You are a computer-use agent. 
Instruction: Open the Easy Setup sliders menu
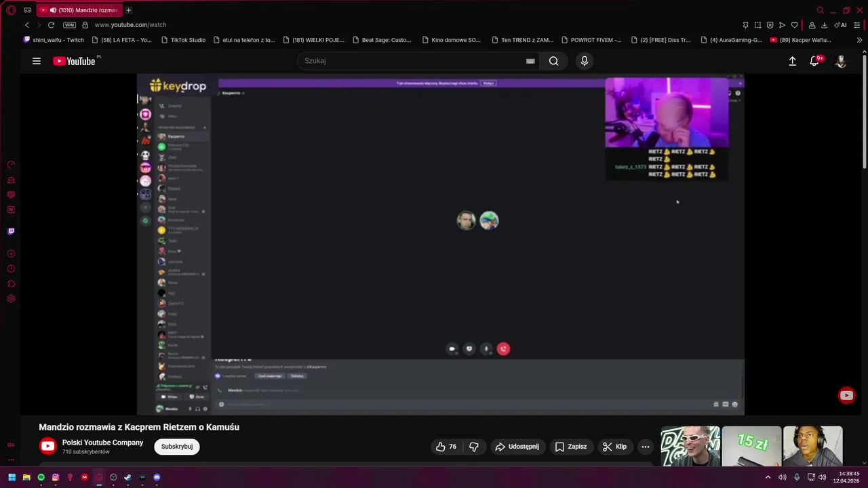tap(856, 25)
